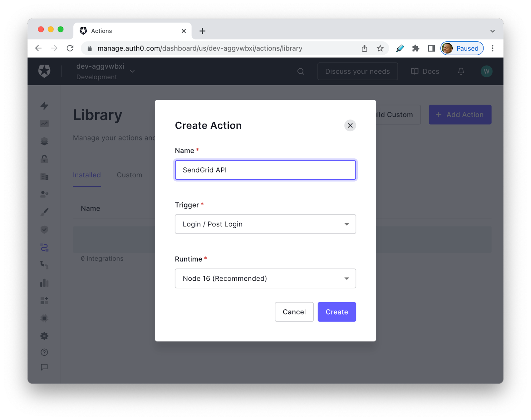Click the browser address bar URL

200,48
